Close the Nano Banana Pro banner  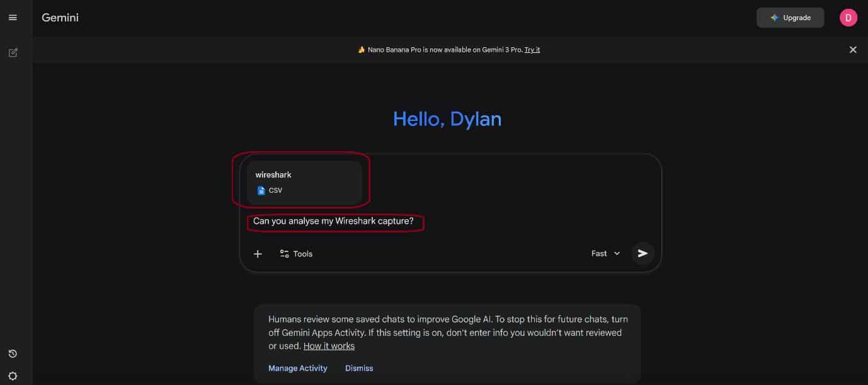[853, 50]
